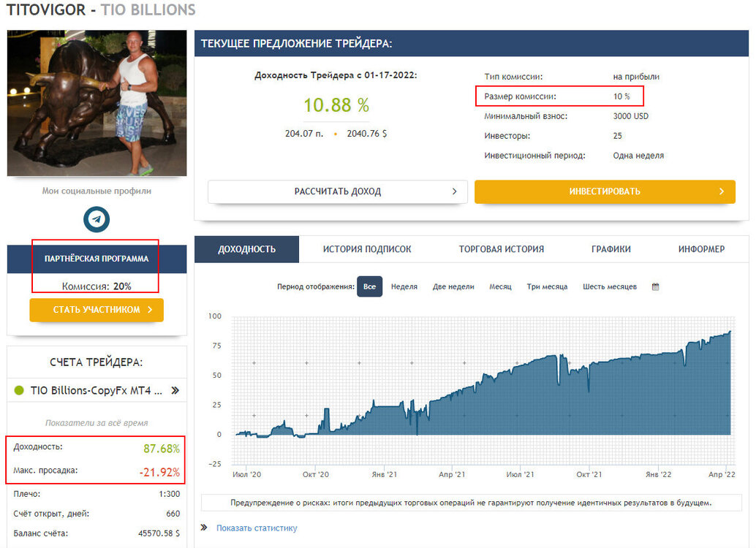The image size is (756, 548).
Task: Click the 'Стать участником' button
Action: pos(97,309)
